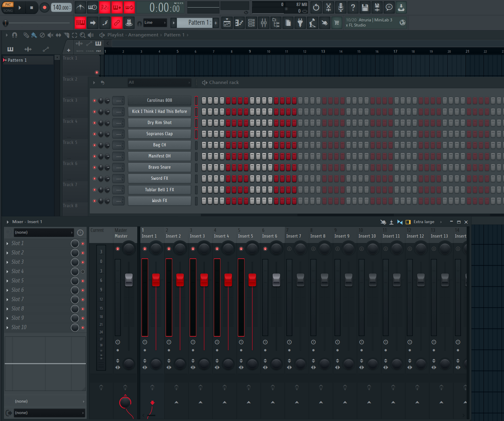Screen dimensions: 504x421
Task: Switch playlist source to PAT tab
Action: (98, 46)
